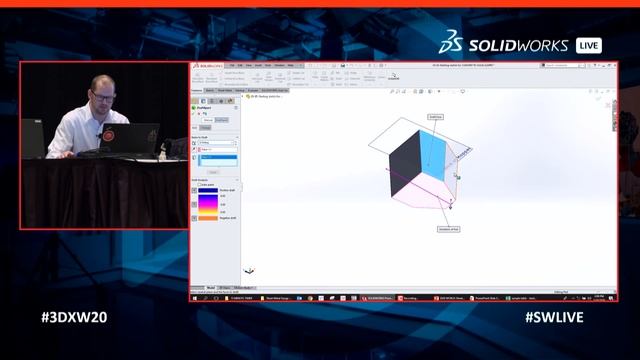Accept DraftXpert with the green checkmark
The image size is (640, 360).
pyautogui.click(x=193, y=113)
